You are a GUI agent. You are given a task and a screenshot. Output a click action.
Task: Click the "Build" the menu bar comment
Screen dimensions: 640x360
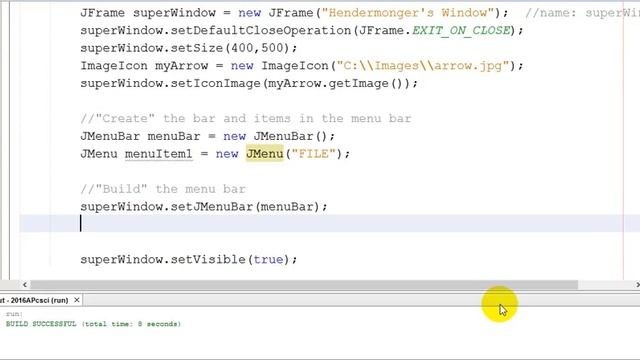(x=163, y=189)
